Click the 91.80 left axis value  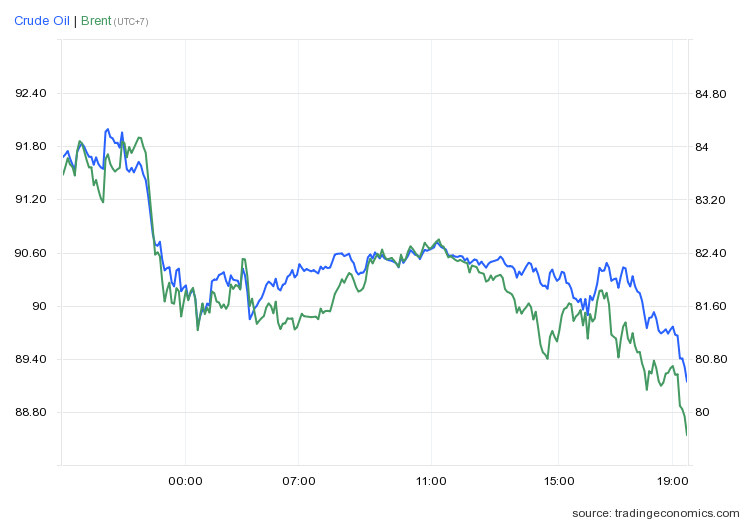[30, 147]
